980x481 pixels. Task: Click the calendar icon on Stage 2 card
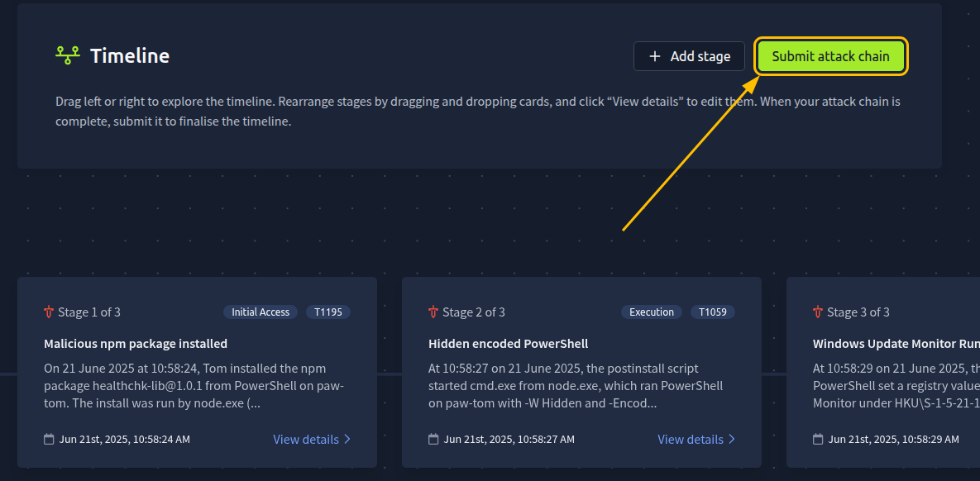(x=433, y=439)
